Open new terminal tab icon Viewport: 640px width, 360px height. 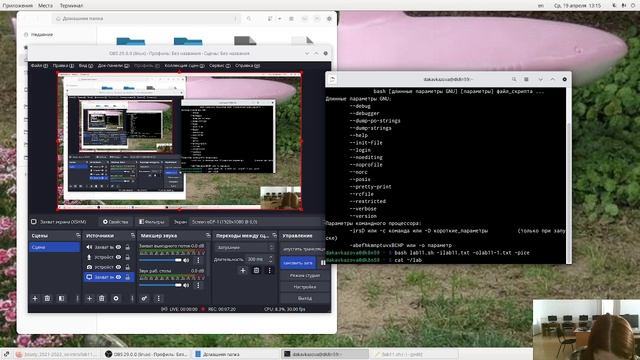[x=332, y=79]
